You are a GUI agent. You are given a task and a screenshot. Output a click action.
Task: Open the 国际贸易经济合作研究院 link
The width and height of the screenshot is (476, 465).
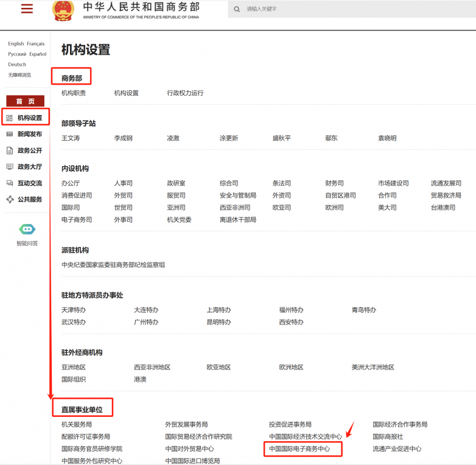coord(198,436)
